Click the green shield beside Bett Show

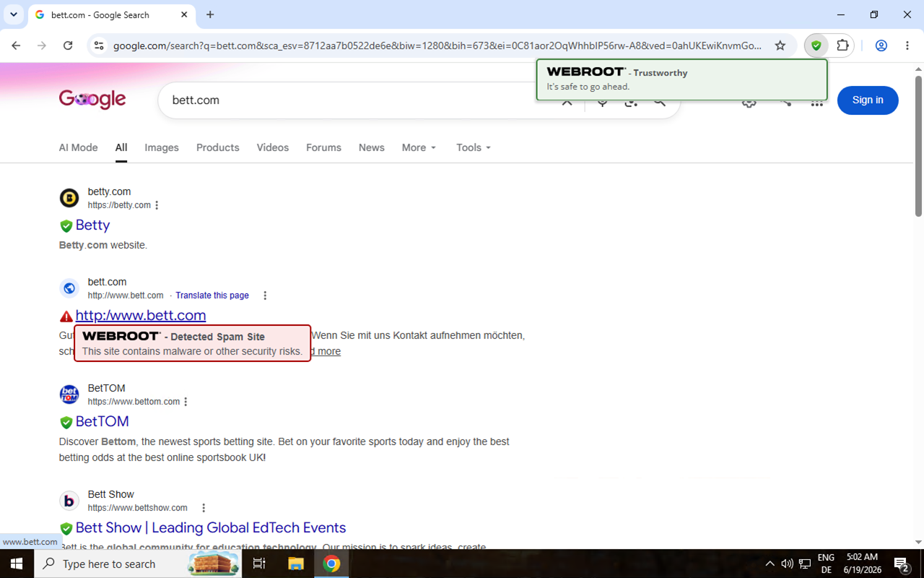click(x=66, y=528)
